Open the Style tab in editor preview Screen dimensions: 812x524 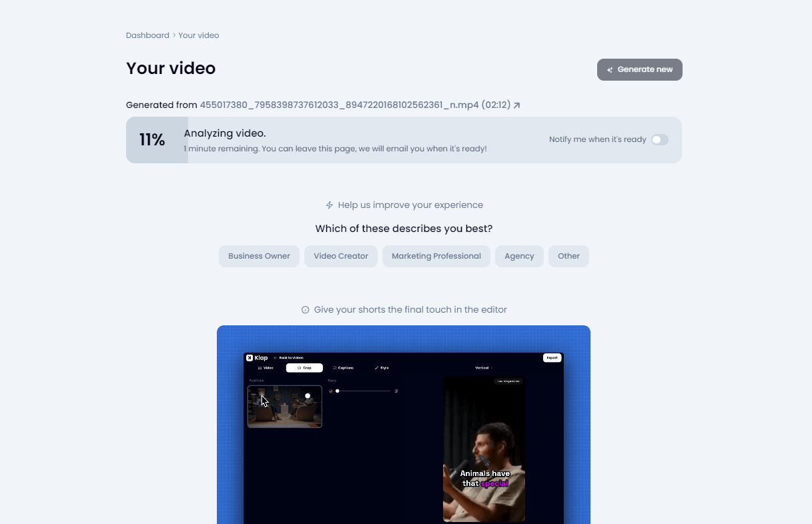(382, 368)
